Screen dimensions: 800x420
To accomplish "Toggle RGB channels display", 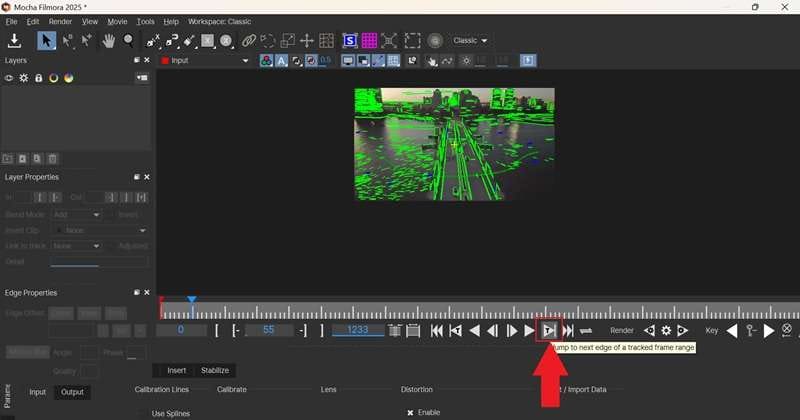I will coord(266,61).
